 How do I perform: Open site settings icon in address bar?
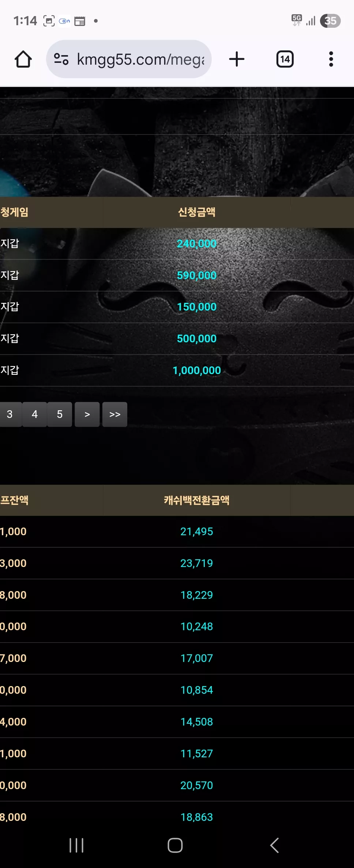coord(61,59)
